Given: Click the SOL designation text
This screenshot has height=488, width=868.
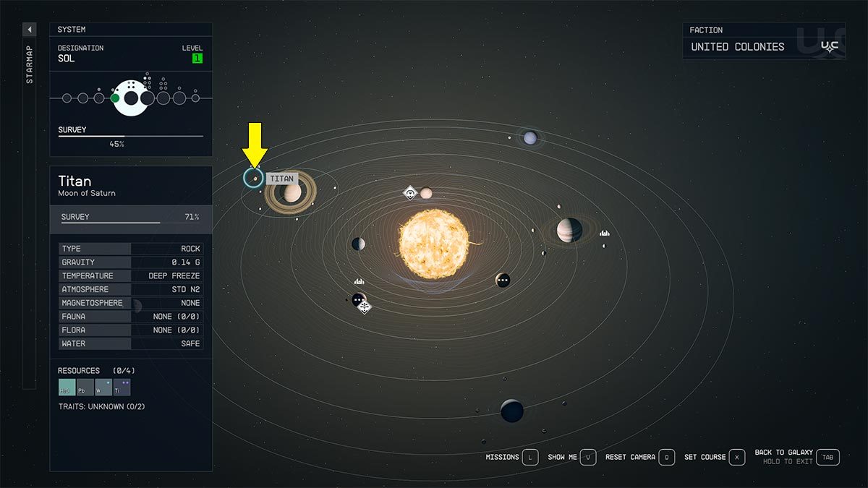Looking at the screenshot, I should 67,58.
